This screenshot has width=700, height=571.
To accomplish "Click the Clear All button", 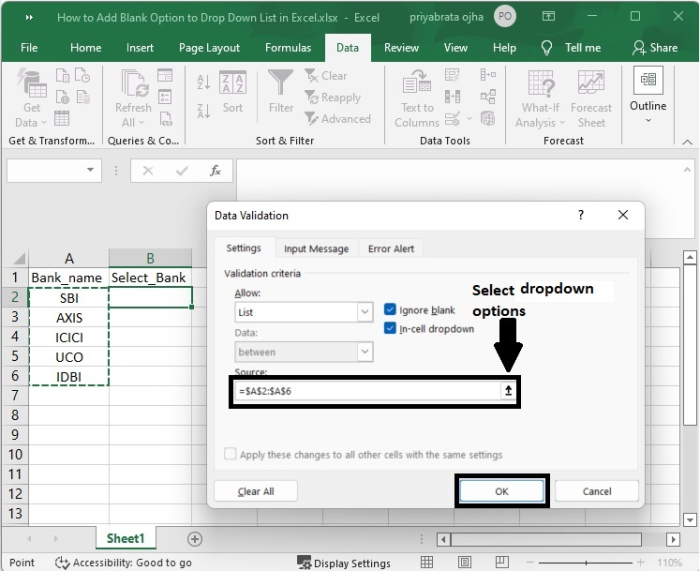I will (x=255, y=491).
